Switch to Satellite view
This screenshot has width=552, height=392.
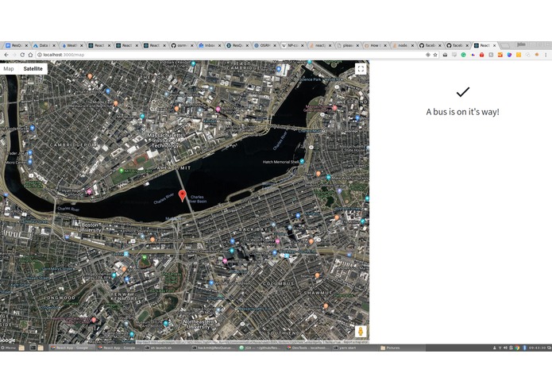(x=33, y=69)
